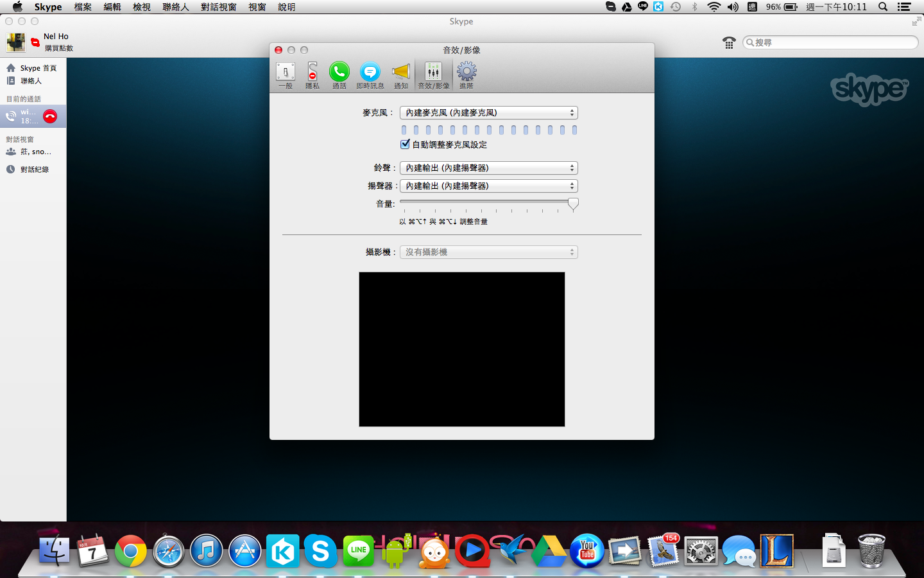Open the 說明 help menu
The height and width of the screenshot is (578, 924).
(287, 7)
